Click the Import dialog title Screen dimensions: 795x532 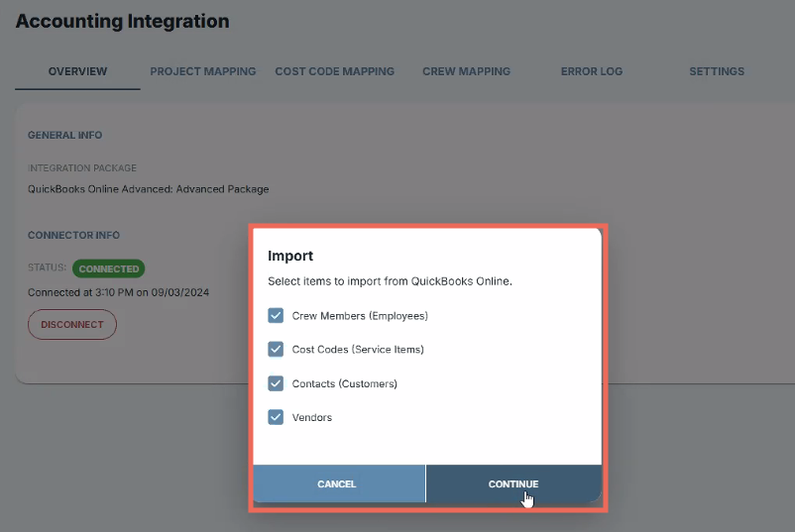[290, 256]
